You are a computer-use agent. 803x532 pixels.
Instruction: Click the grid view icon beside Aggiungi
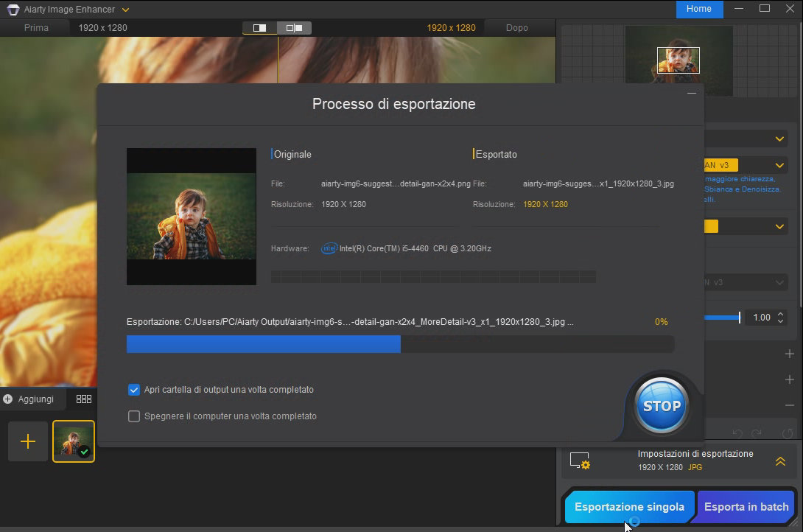(x=84, y=399)
